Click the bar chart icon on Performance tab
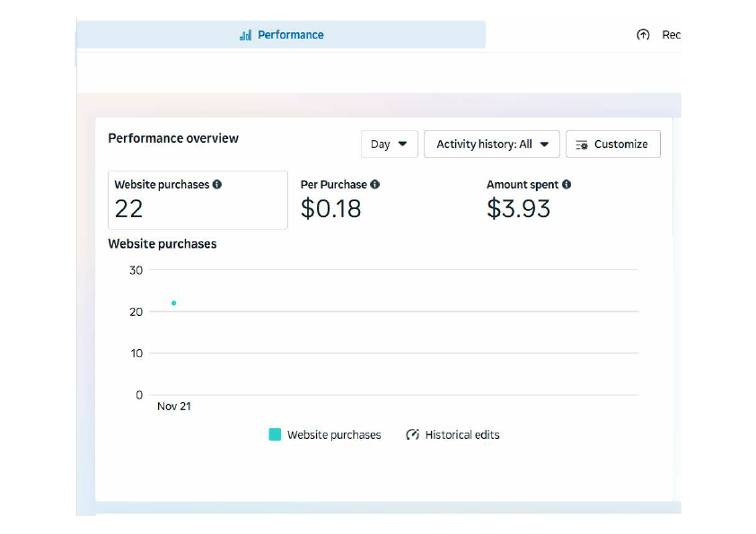Screen dimensions: 756x534 pos(246,34)
